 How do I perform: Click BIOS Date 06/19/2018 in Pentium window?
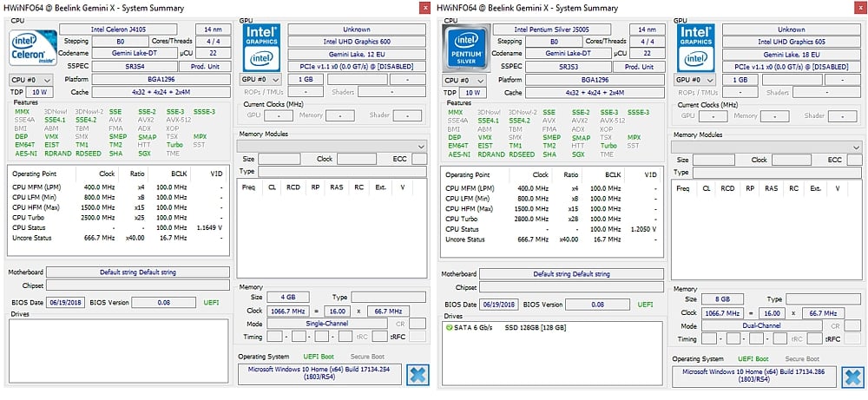click(500, 305)
